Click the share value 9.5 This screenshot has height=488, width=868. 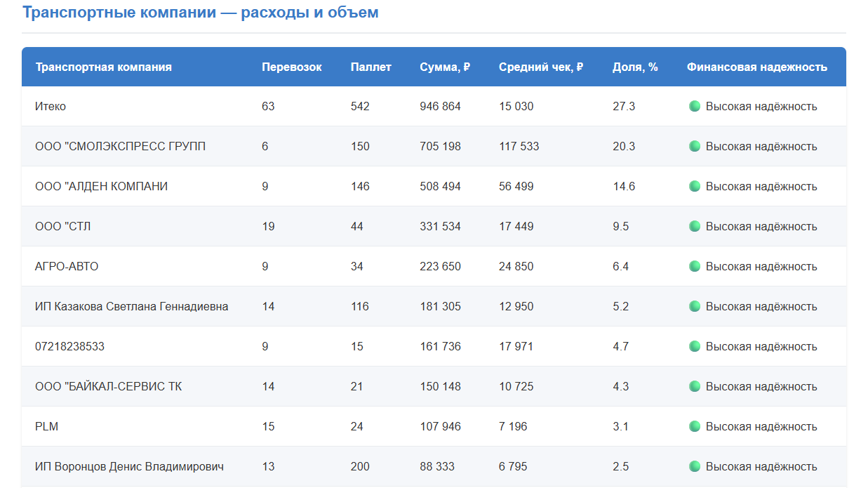[x=621, y=226]
